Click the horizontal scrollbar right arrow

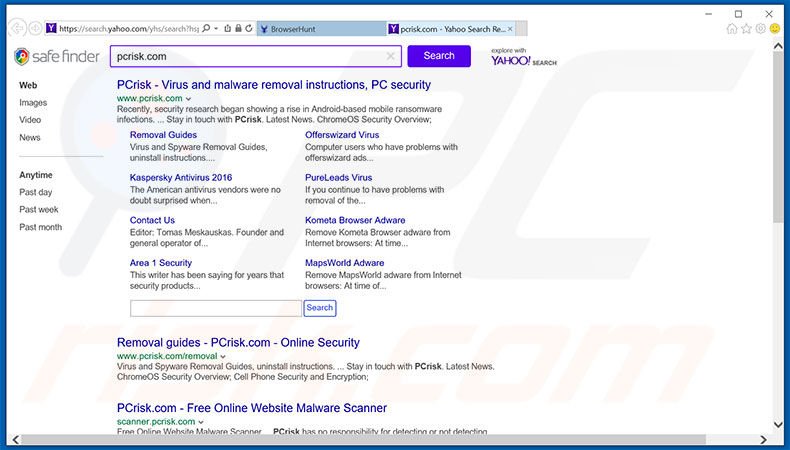(x=764, y=439)
